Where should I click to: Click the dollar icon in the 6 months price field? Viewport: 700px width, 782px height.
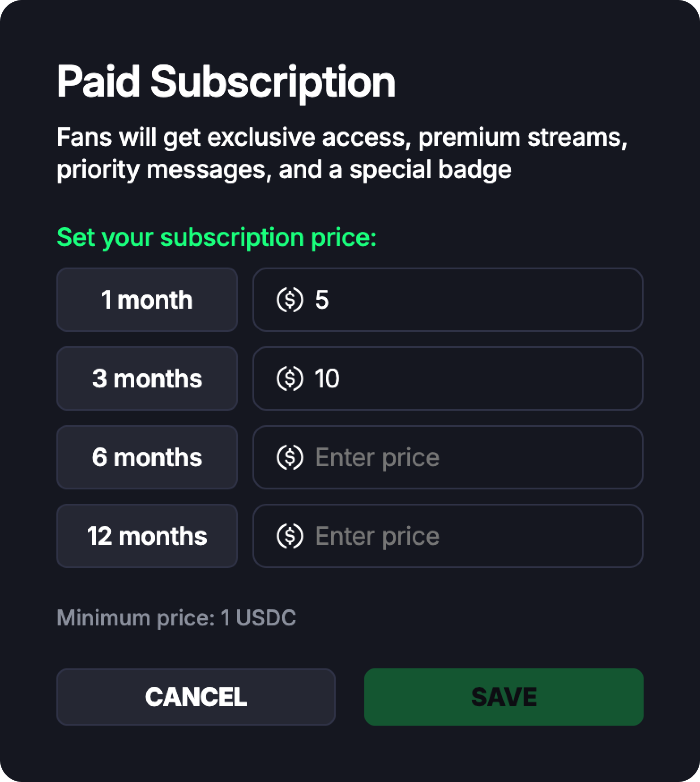(290, 457)
